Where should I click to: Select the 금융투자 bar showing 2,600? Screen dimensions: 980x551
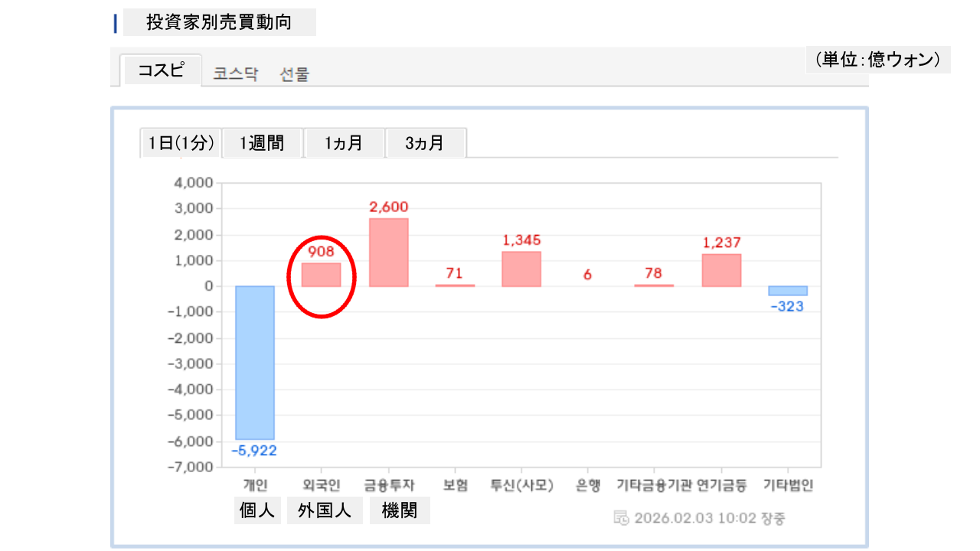388,253
